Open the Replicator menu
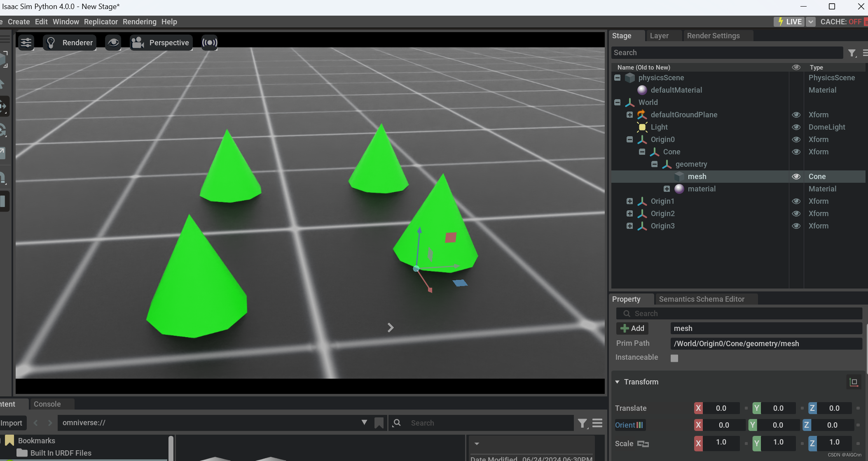This screenshot has height=461, width=868. 101,22
